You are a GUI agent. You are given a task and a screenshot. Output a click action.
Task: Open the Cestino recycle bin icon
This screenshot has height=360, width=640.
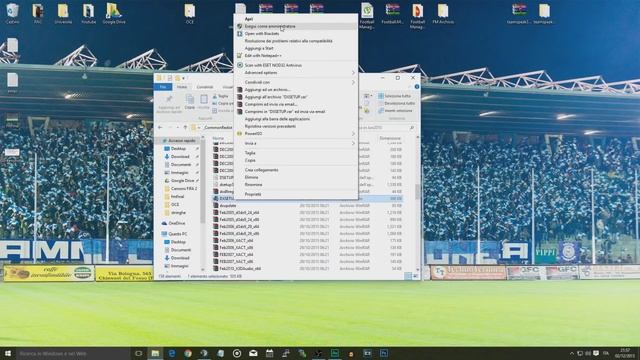pyautogui.click(x=13, y=13)
